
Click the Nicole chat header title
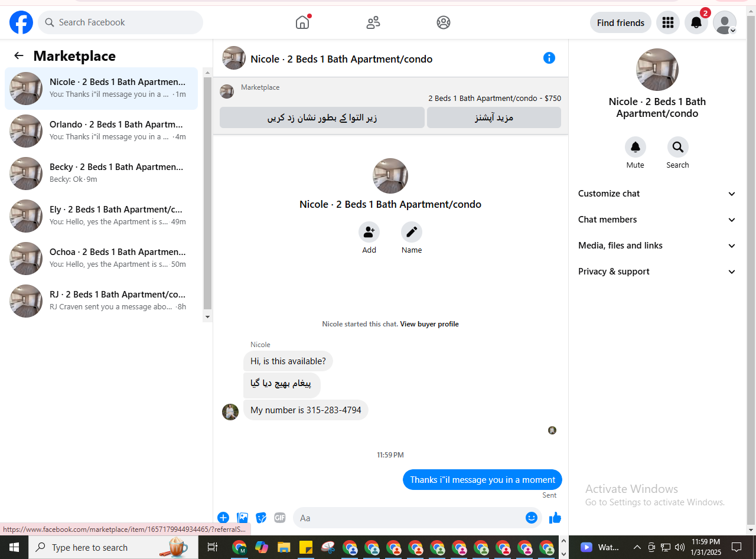click(x=341, y=59)
